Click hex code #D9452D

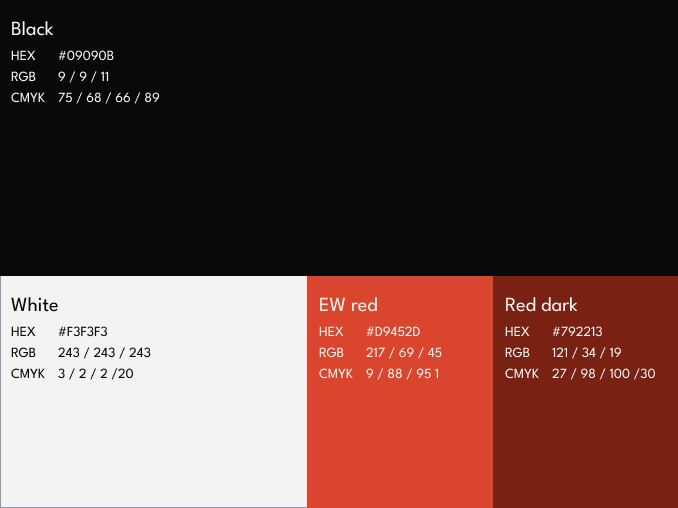[x=393, y=332]
